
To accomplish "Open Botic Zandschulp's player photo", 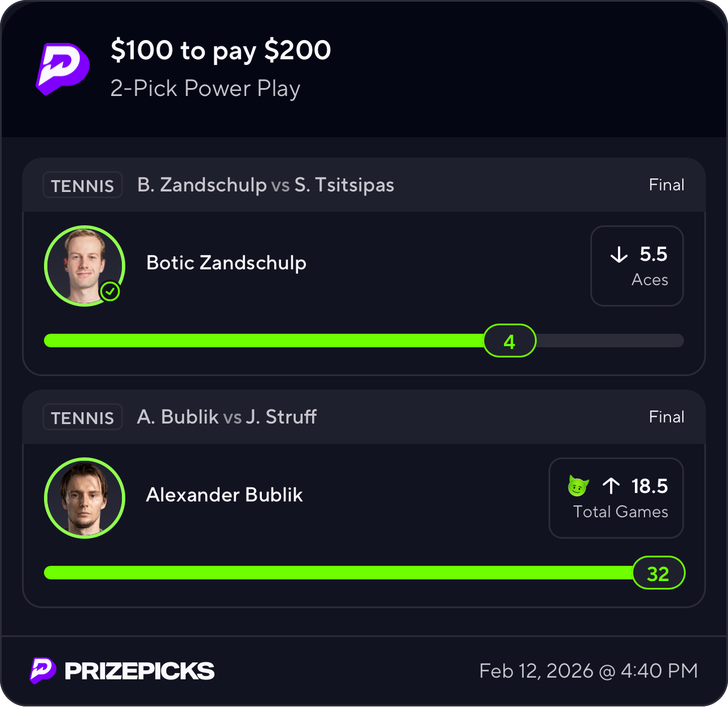I will (x=84, y=265).
